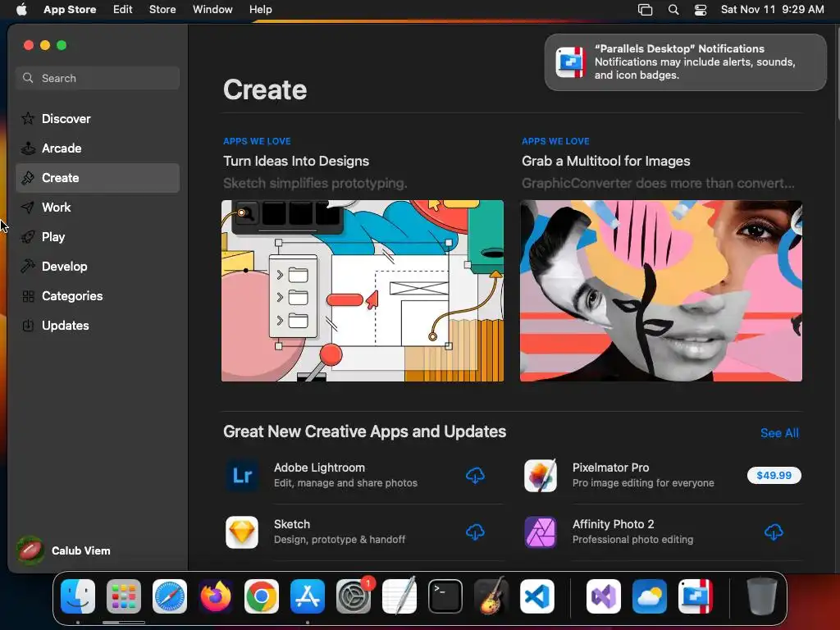Open See All creative apps link
The height and width of the screenshot is (630, 840).
click(779, 433)
